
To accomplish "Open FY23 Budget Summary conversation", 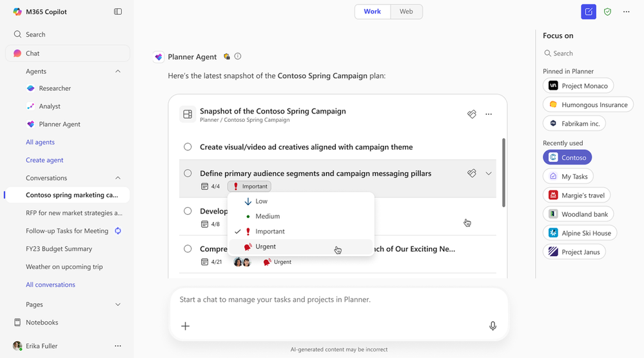I will (x=59, y=249).
